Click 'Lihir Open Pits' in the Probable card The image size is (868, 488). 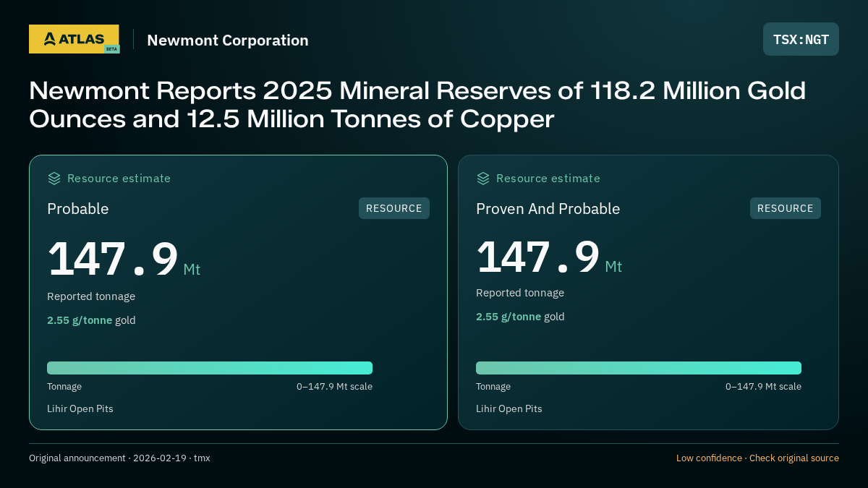pyautogui.click(x=80, y=408)
